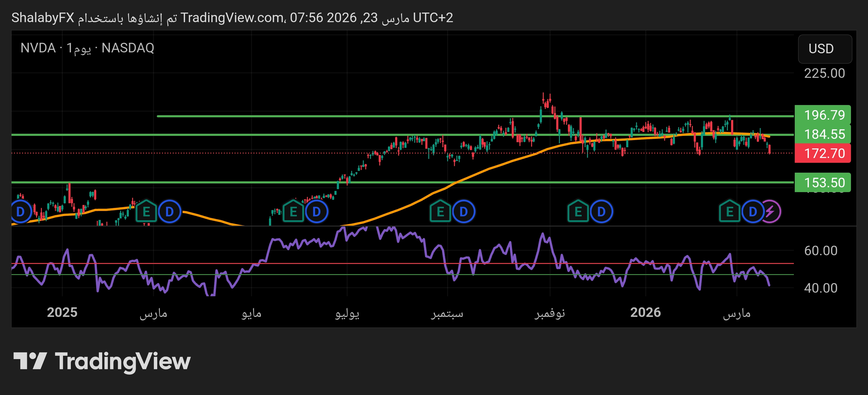The image size is (868, 395).
Task: Open the earnings E marker after November 2025
Action: click(x=578, y=212)
